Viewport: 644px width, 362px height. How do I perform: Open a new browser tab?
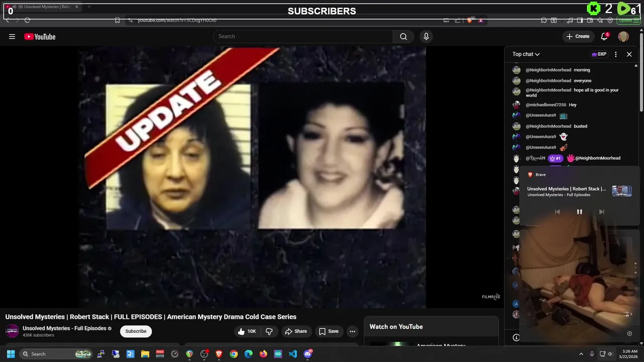tap(89, 7)
